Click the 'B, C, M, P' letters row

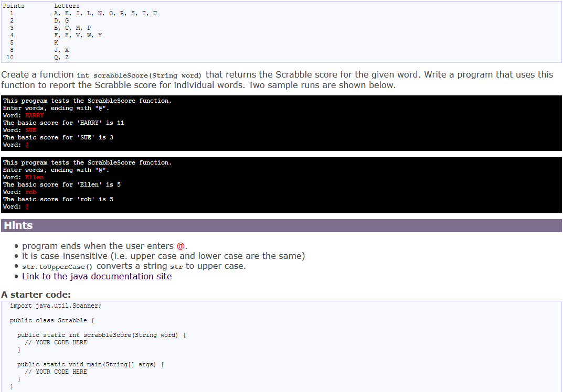72,28
